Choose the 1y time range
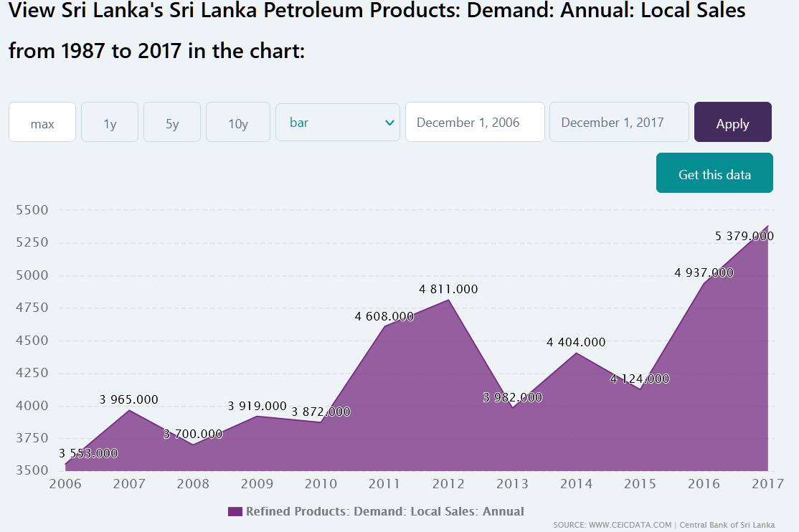This screenshot has width=799, height=532. tap(110, 123)
